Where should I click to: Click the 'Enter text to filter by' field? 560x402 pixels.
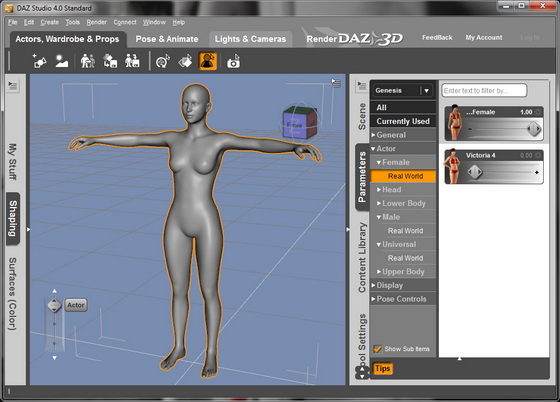click(484, 91)
